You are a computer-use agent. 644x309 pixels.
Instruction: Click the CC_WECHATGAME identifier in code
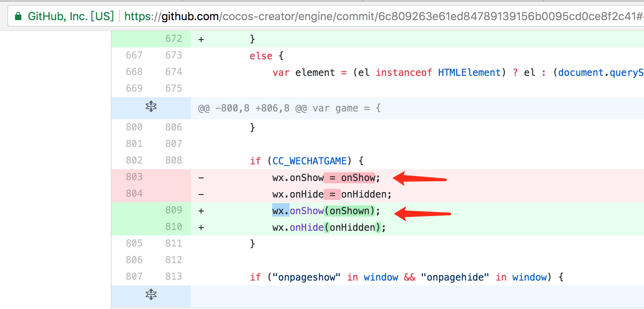pos(309,161)
